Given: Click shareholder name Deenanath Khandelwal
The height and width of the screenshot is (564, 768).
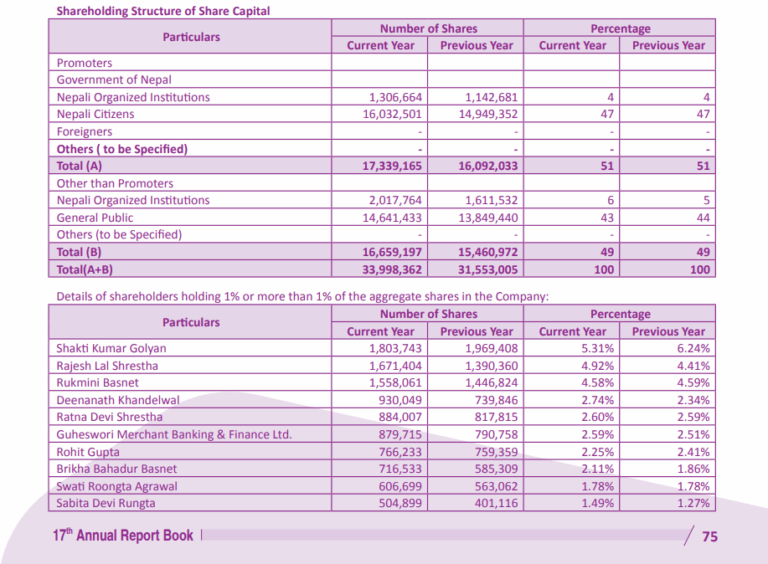Looking at the screenshot, I should (x=118, y=399).
